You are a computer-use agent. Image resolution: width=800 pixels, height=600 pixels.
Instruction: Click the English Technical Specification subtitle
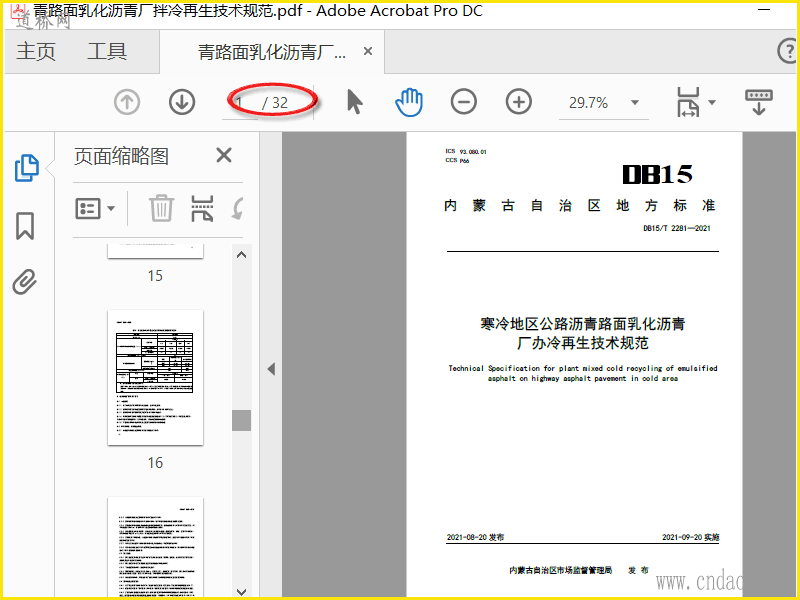pos(583,373)
